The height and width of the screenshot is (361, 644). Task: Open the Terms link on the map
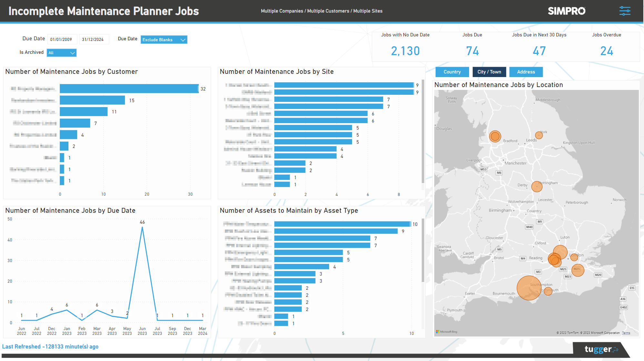point(626,332)
